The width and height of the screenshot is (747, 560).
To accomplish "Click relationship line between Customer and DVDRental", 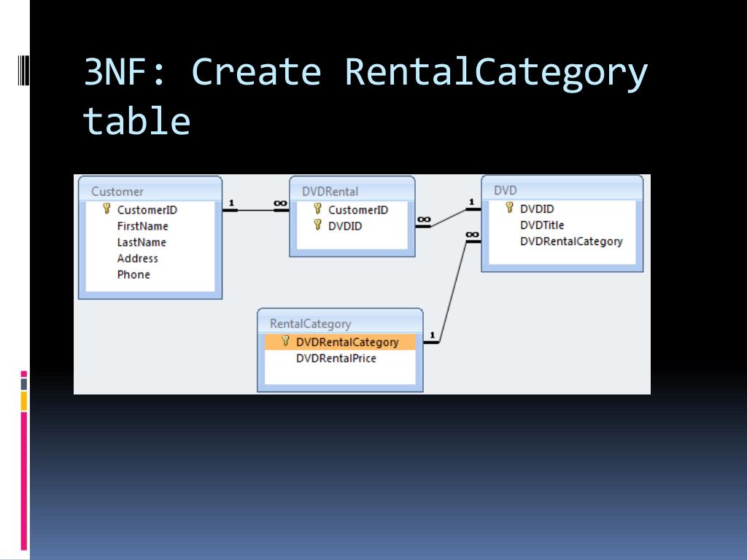I will pos(256,210).
